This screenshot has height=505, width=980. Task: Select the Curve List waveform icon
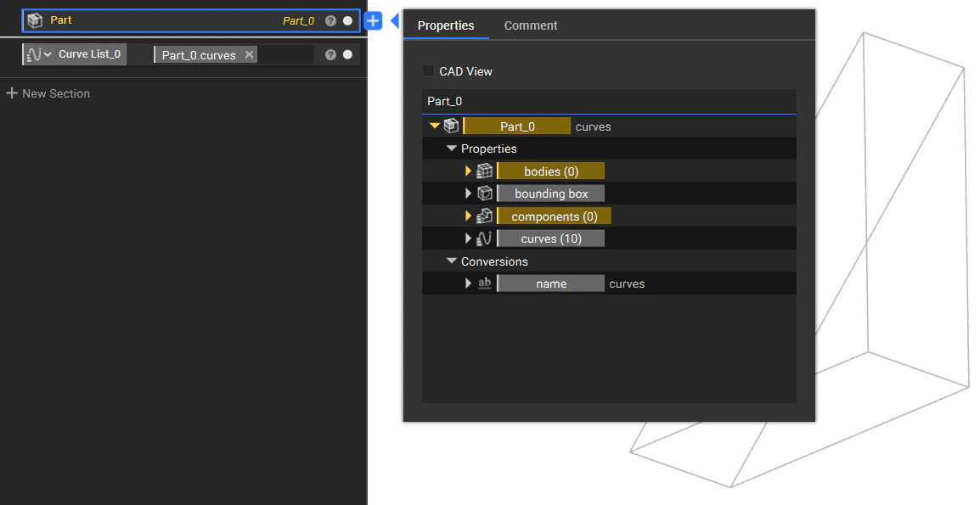(34, 53)
